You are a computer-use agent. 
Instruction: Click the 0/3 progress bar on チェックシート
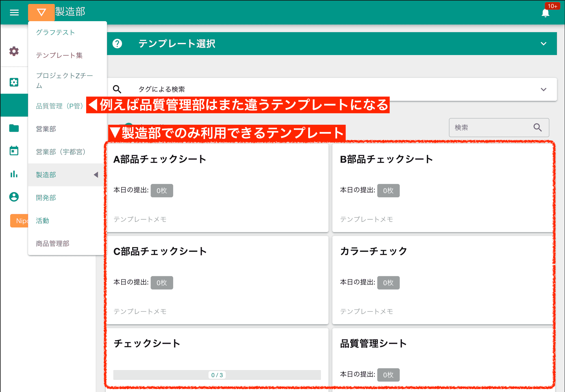coord(217,375)
